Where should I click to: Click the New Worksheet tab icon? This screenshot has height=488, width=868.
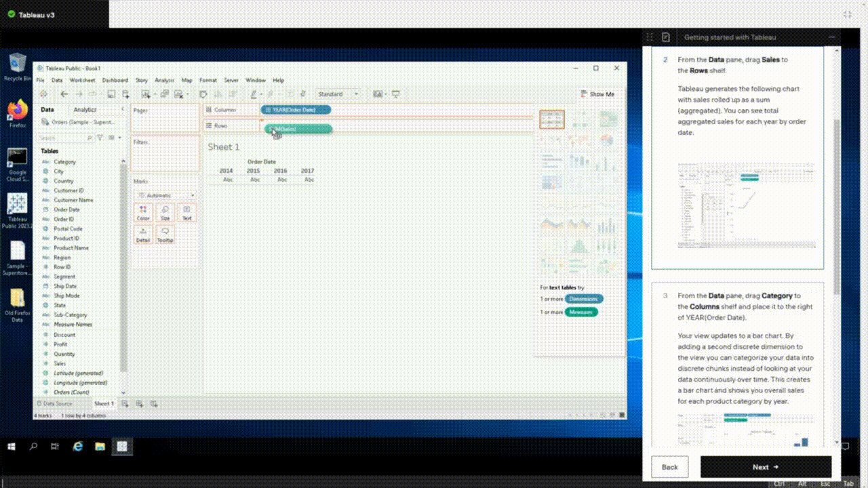125,404
